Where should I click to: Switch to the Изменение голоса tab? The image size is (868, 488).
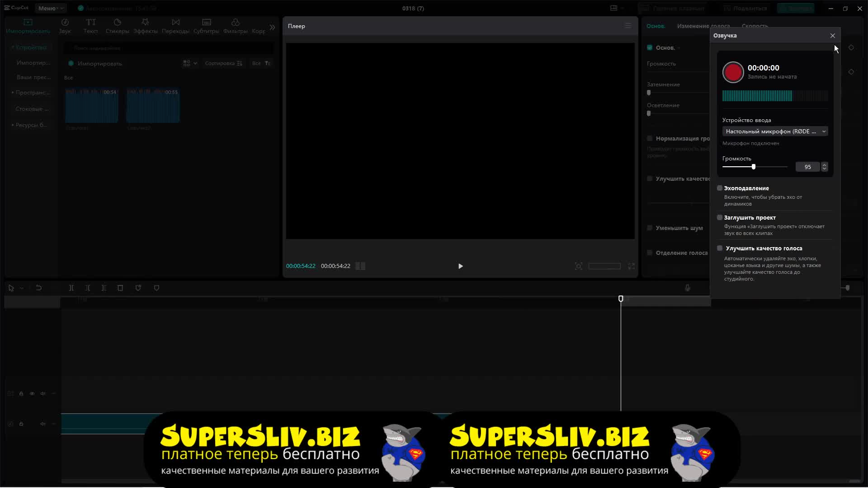click(x=703, y=26)
